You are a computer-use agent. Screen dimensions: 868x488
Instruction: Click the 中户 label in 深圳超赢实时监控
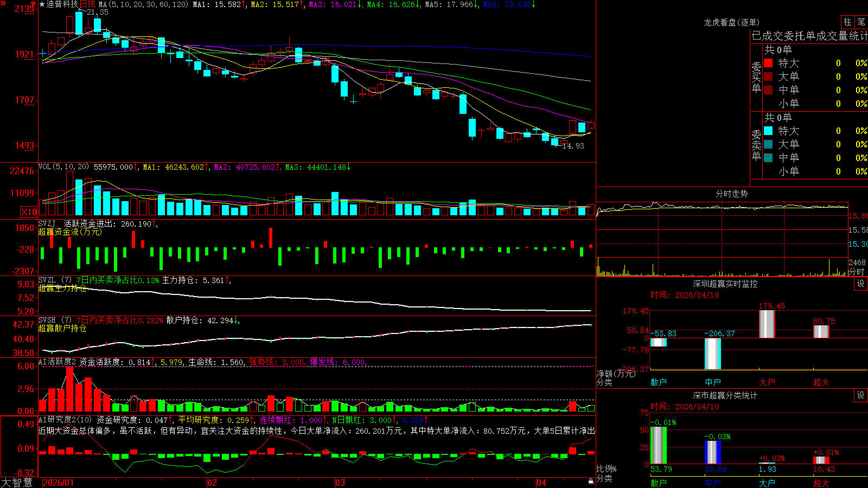pyautogui.click(x=713, y=382)
